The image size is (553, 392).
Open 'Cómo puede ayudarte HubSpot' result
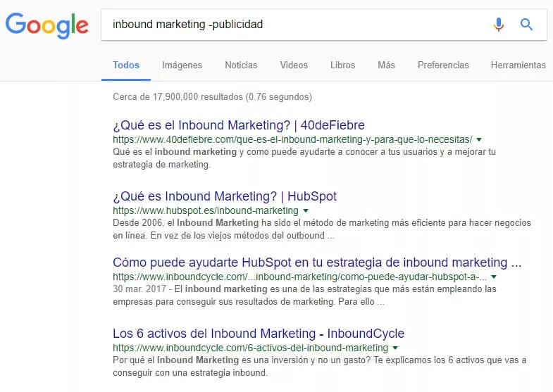(317, 263)
